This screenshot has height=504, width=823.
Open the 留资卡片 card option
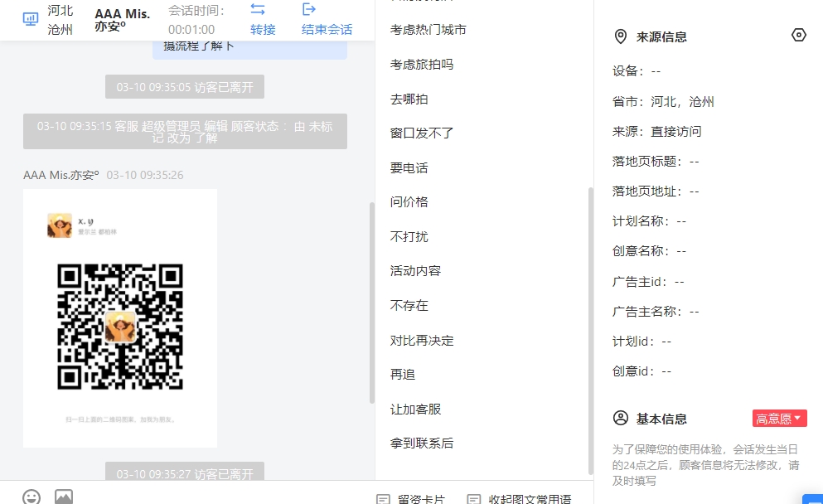[411, 499]
